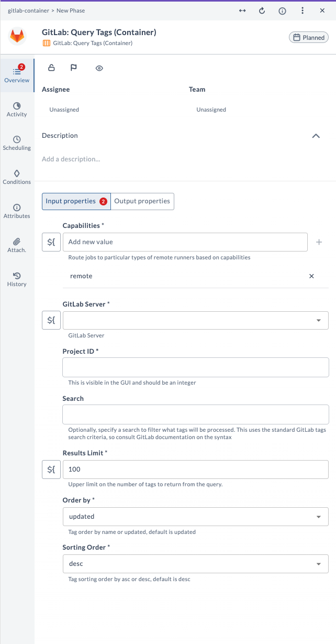
Task: Click the plus icon to add capability
Action: (319, 242)
